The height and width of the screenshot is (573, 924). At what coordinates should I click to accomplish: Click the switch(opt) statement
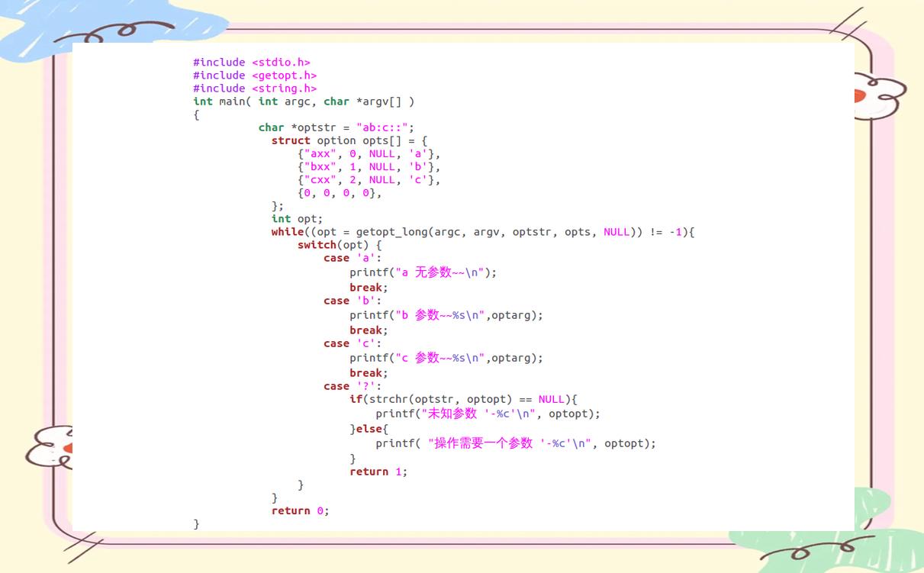click(x=339, y=245)
